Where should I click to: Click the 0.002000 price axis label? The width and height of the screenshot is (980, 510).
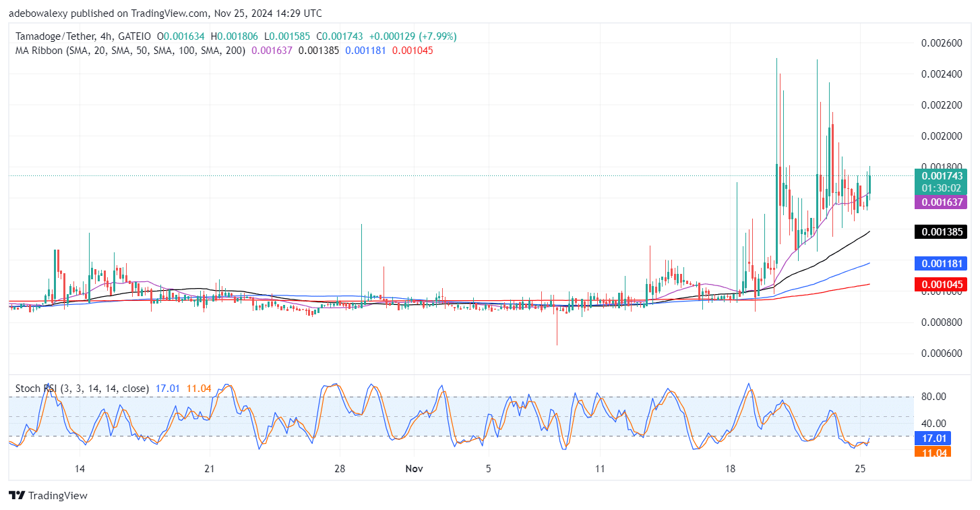[x=942, y=136]
